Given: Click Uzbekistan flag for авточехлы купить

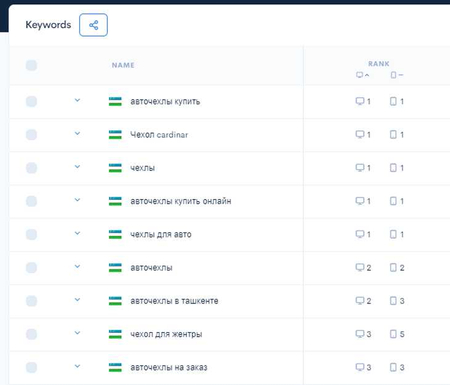Looking at the screenshot, I should 115,101.
